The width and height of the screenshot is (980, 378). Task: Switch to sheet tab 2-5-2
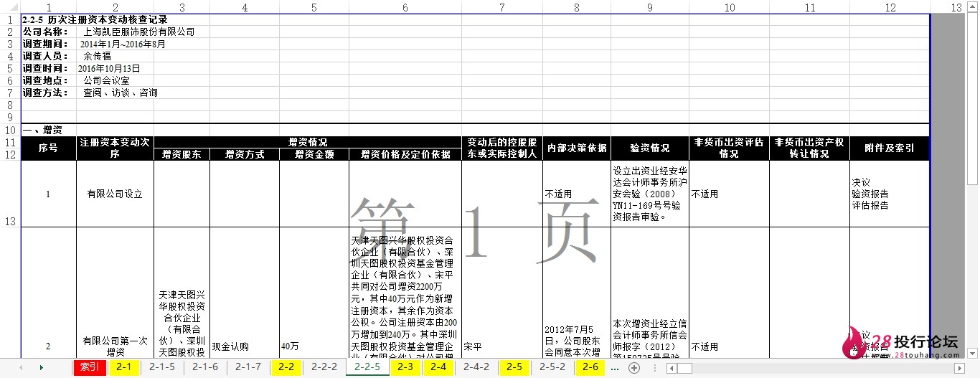(552, 367)
